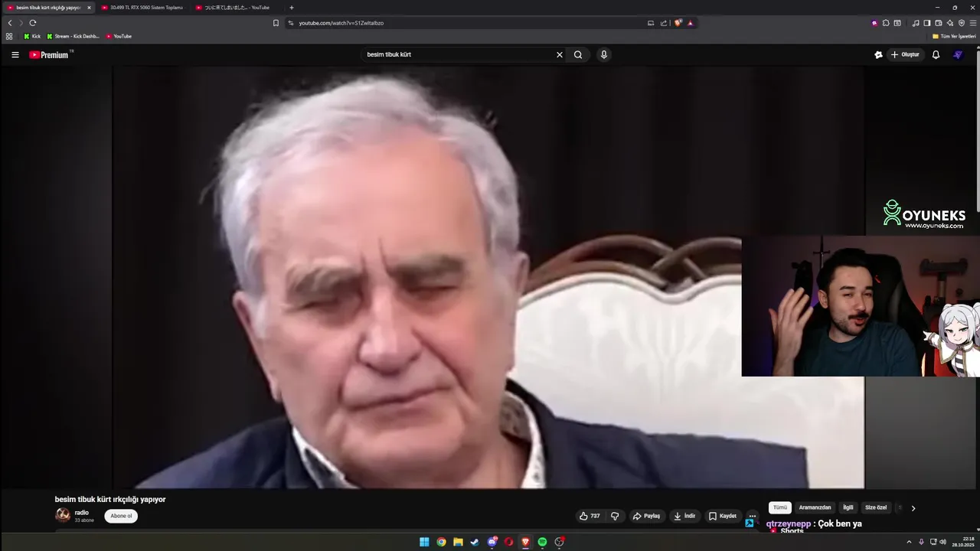
Task: Open Brave browser from the taskbar
Action: click(x=525, y=542)
